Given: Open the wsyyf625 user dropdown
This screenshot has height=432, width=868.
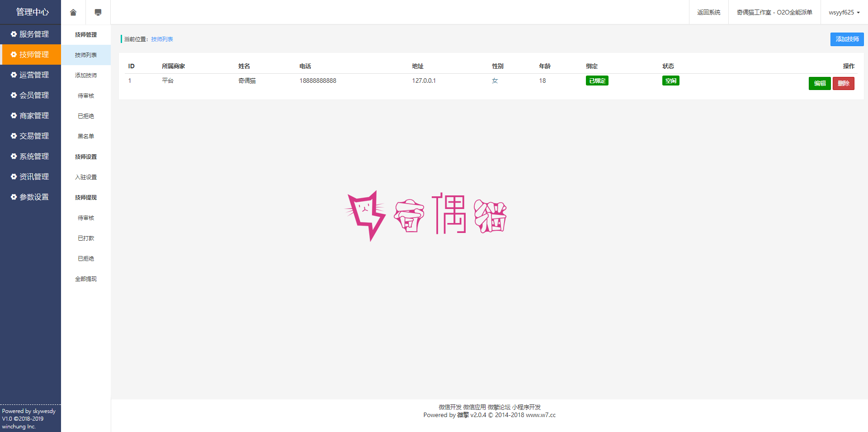Looking at the screenshot, I should click(x=844, y=12).
